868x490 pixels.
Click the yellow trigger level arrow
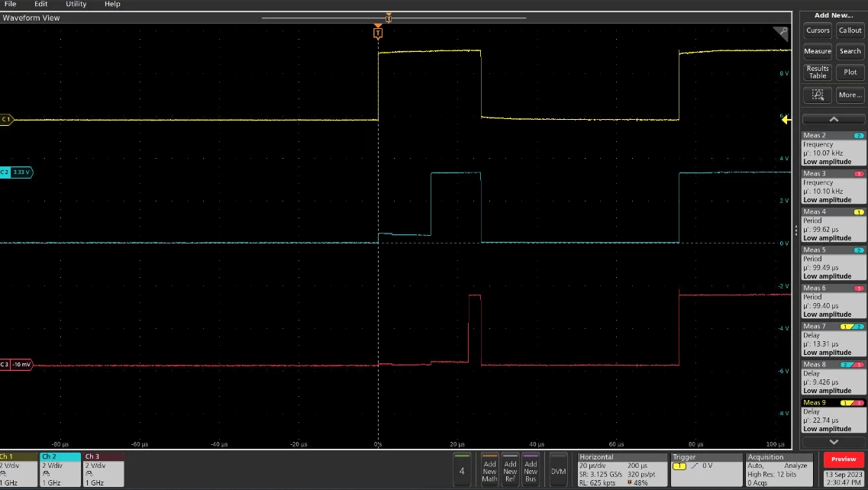coord(786,120)
